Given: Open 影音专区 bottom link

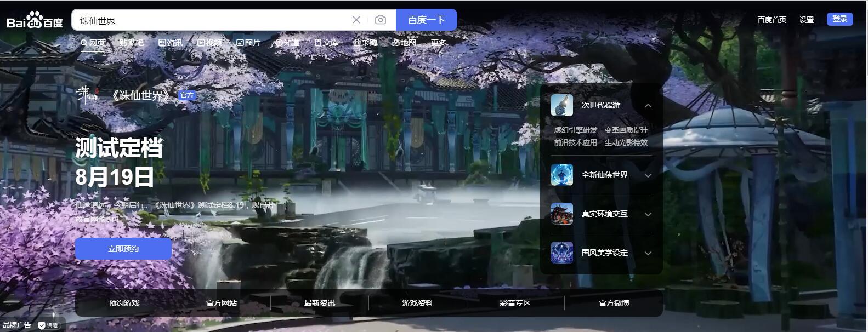Looking at the screenshot, I should (515, 303).
